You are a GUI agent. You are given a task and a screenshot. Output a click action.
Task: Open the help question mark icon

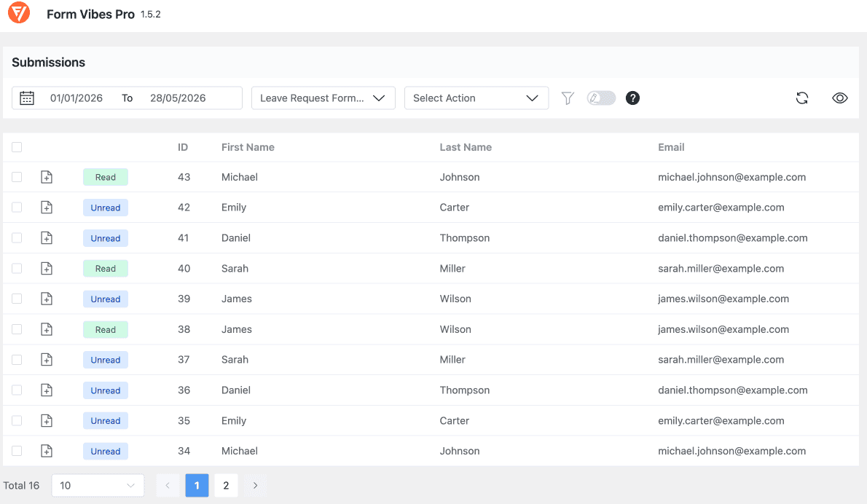(632, 98)
